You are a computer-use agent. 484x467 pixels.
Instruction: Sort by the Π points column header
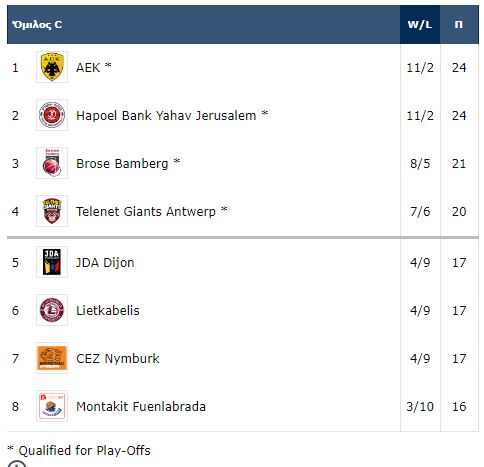[459, 24]
